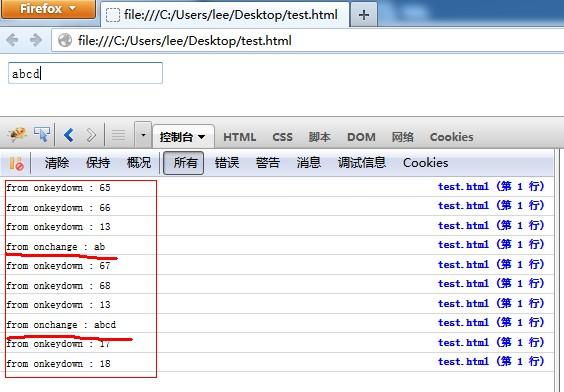Switch to the Cookies panel tab
The image size is (564, 392).
coord(451,137)
